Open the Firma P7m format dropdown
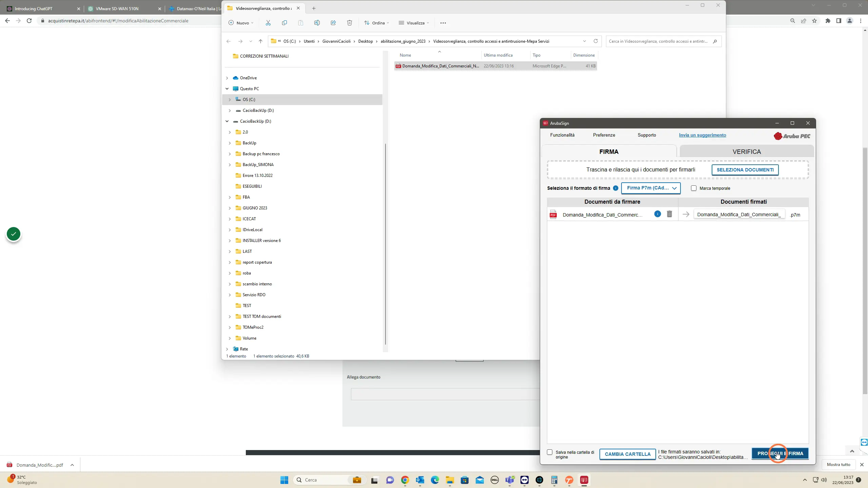This screenshot has width=868, height=488. point(651,188)
